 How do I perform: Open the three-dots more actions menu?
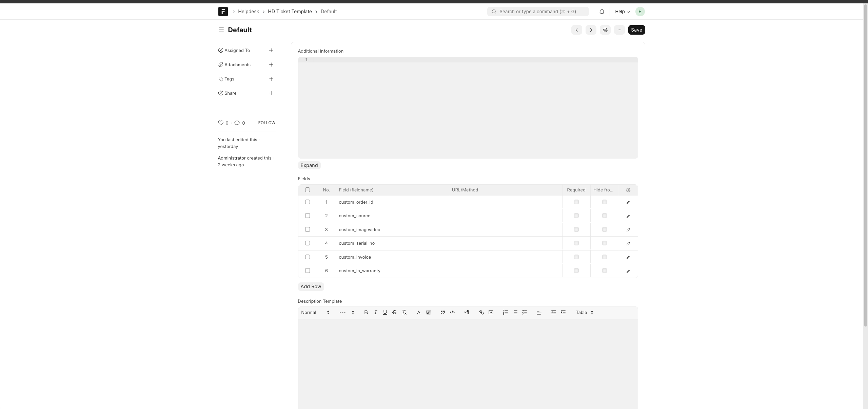619,30
